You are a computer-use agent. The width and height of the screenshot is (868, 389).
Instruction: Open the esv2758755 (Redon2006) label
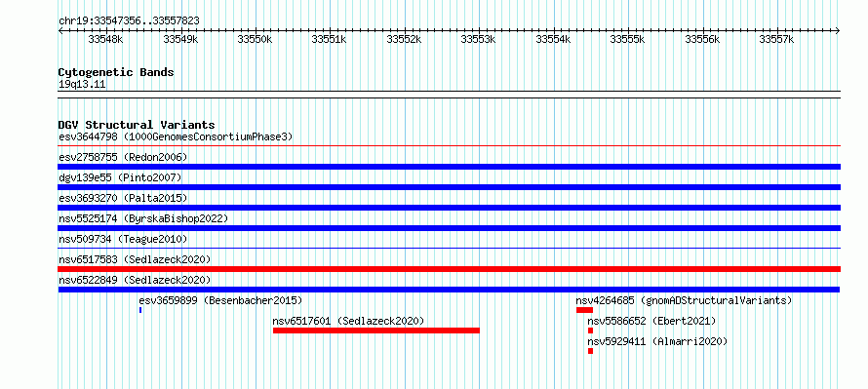[x=123, y=157]
